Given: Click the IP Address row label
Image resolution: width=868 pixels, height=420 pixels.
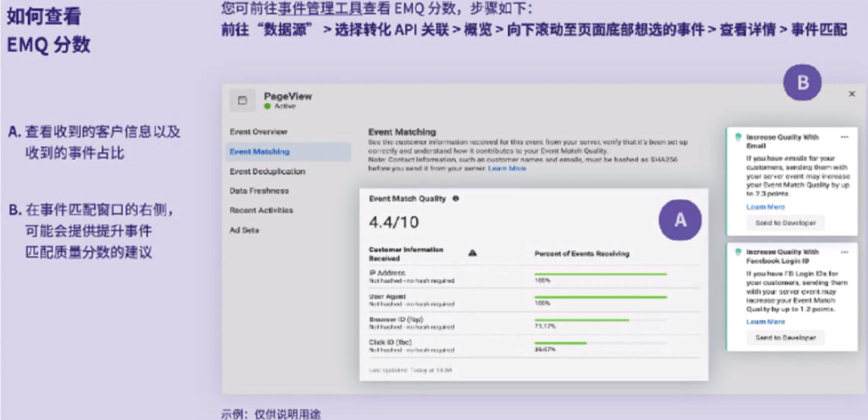Looking at the screenshot, I should (x=387, y=274).
